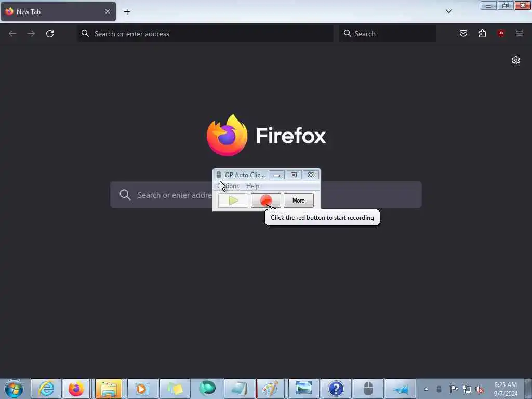Open the teal globe taskbar app
This screenshot has width=532, height=399.
point(207,389)
